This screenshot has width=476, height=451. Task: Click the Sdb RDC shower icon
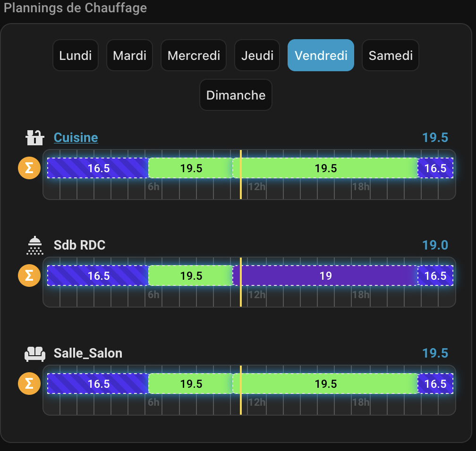click(x=34, y=245)
